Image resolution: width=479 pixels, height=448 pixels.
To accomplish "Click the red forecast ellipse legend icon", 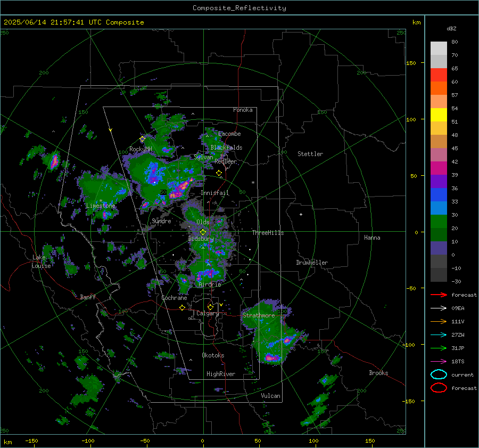I will click(x=439, y=388).
